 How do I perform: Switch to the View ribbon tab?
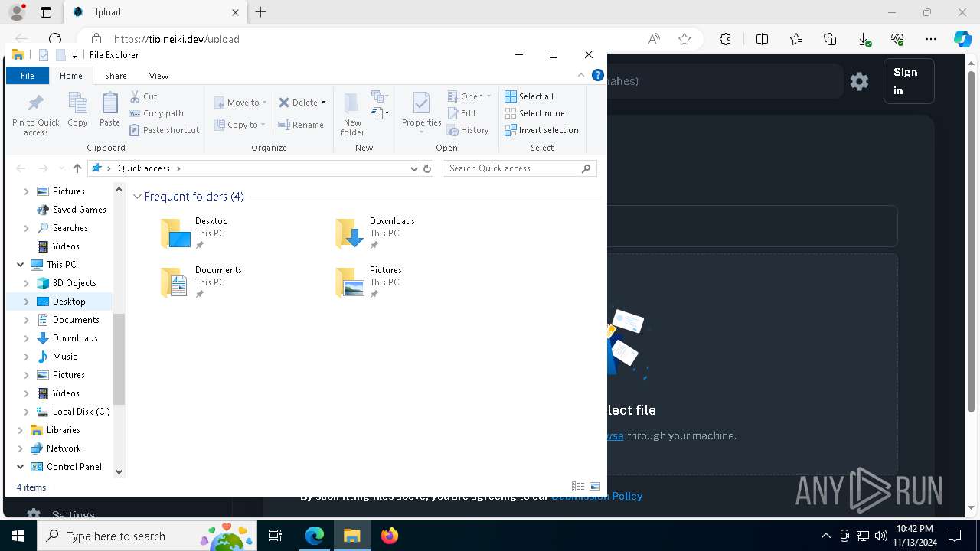click(x=158, y=76)
